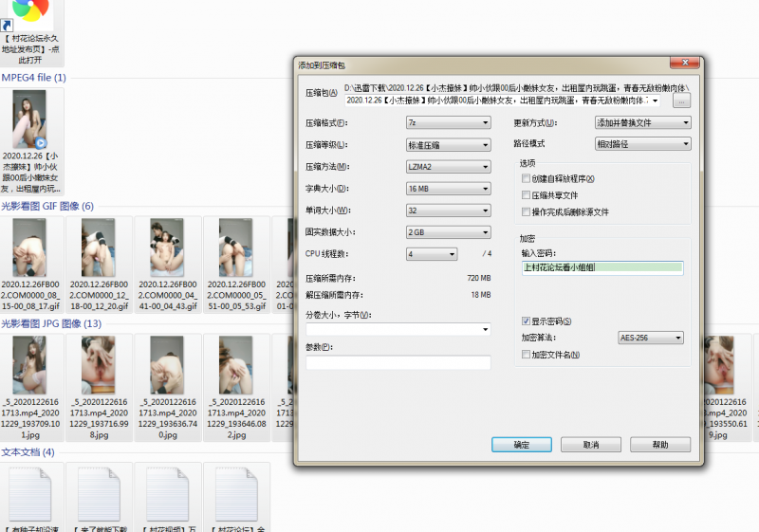The width and height of the screenshot is (759, 532).
Task: Enable the 加密文件名 checkbox
Action: (526, 355)
